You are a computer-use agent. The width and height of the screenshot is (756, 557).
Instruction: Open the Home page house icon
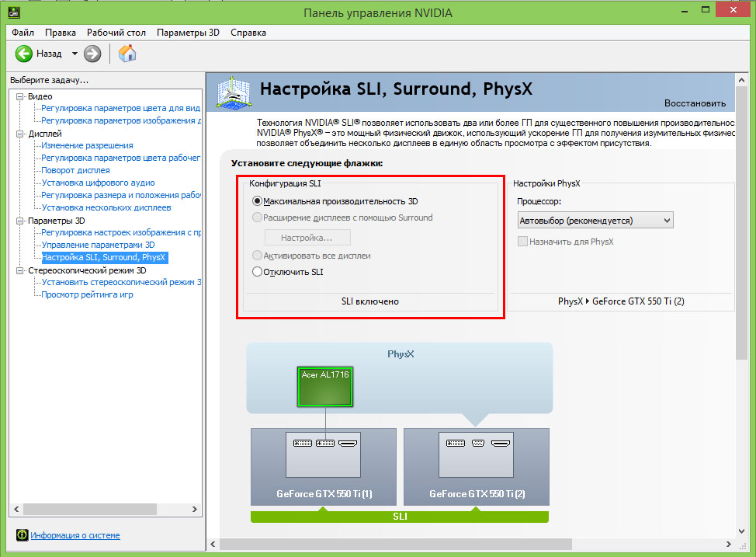coord(127,54)
